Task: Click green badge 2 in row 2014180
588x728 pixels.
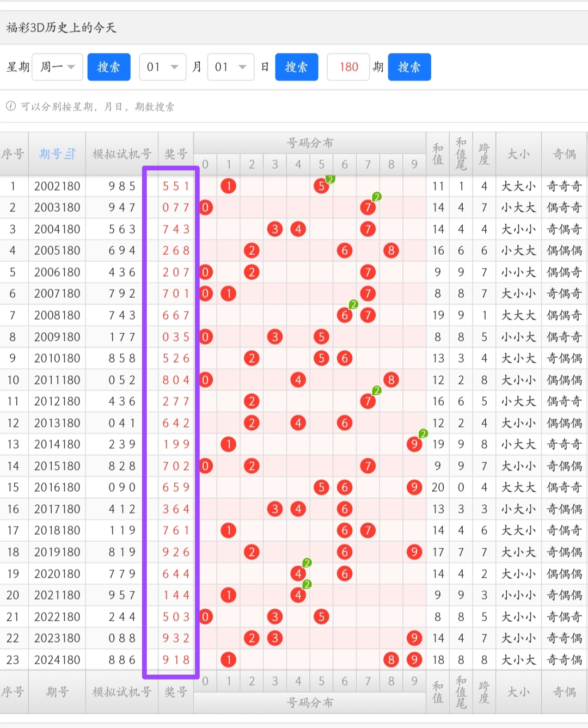Action: click(423, 434)
